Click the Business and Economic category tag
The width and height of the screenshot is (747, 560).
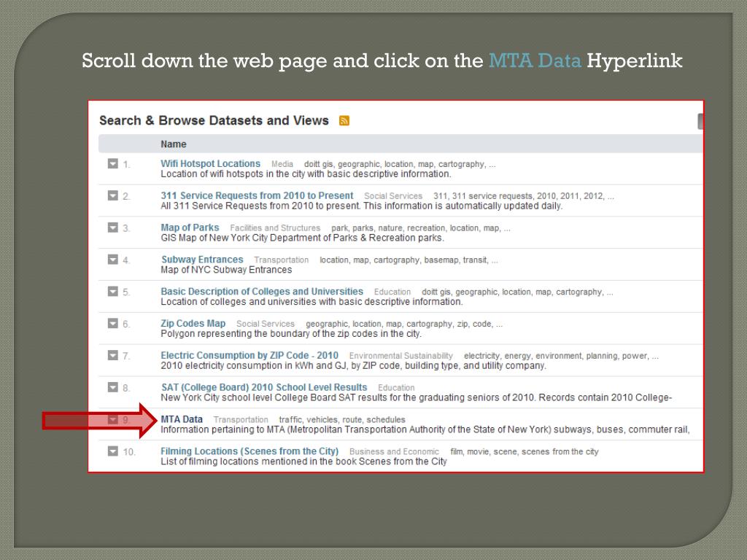394,451
